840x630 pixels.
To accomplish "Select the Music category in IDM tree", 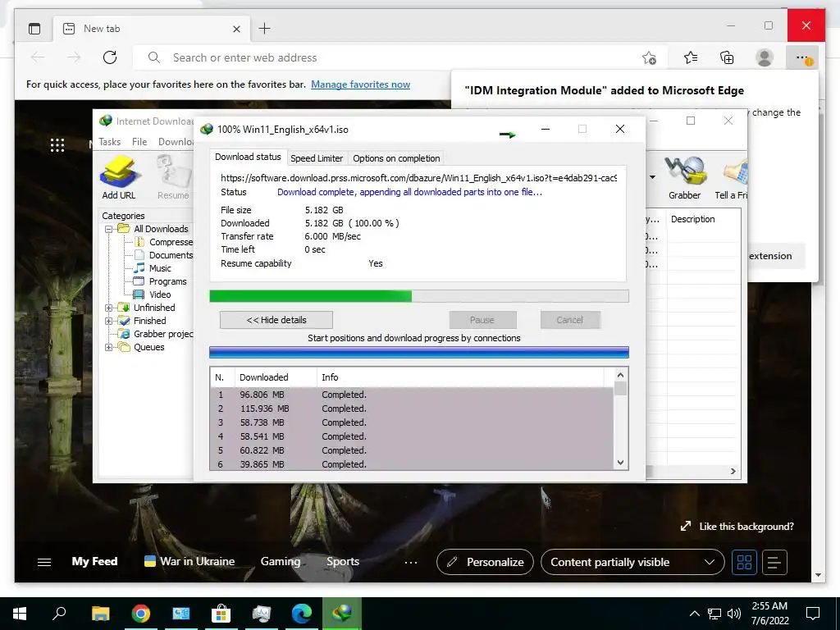I will [x=160, y=268].
